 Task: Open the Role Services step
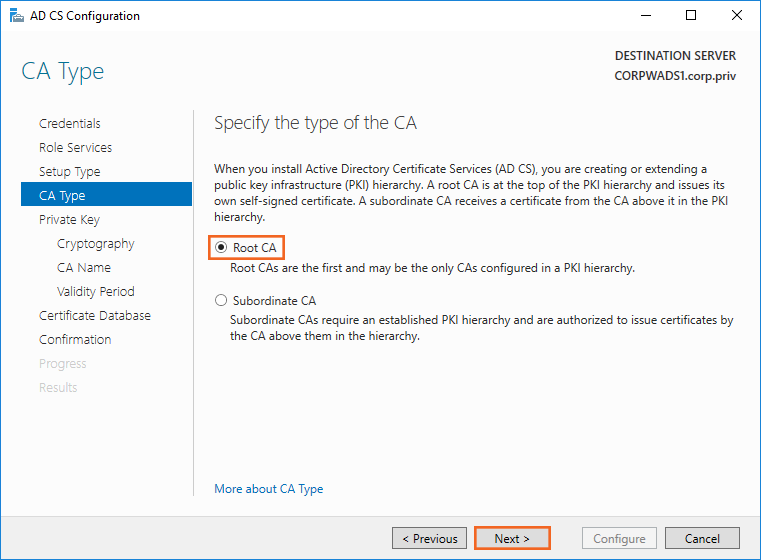coord(75,147)
